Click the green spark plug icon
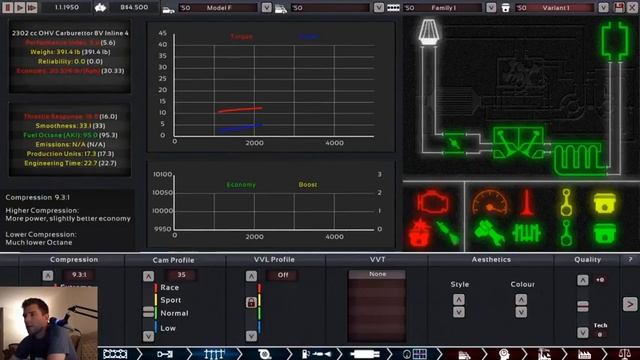The image size is (640, 360). 448,233
